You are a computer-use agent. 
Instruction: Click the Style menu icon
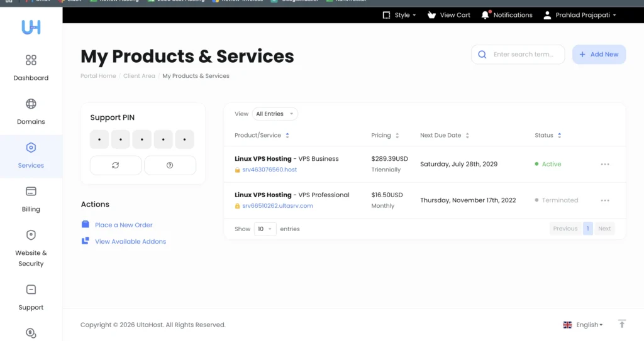(x=386, y=15)
